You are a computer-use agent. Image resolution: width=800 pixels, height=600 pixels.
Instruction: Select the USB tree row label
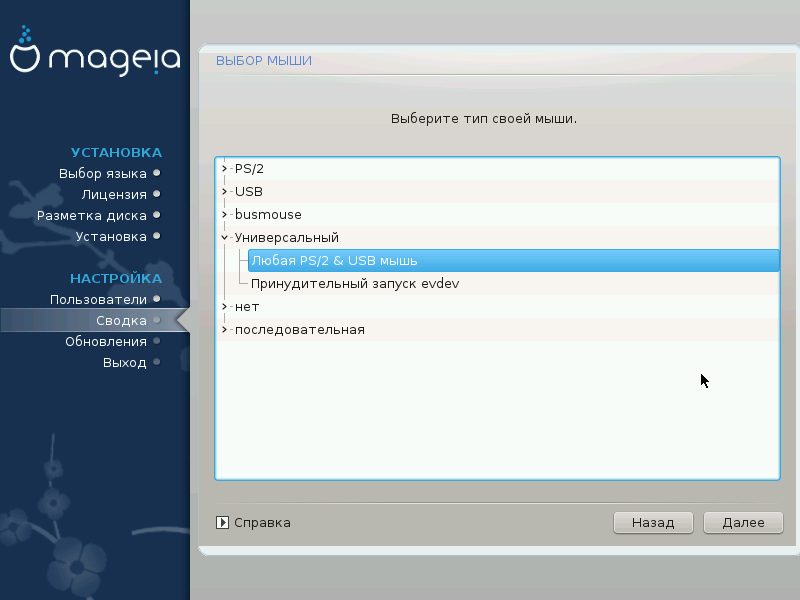point(248,191)
